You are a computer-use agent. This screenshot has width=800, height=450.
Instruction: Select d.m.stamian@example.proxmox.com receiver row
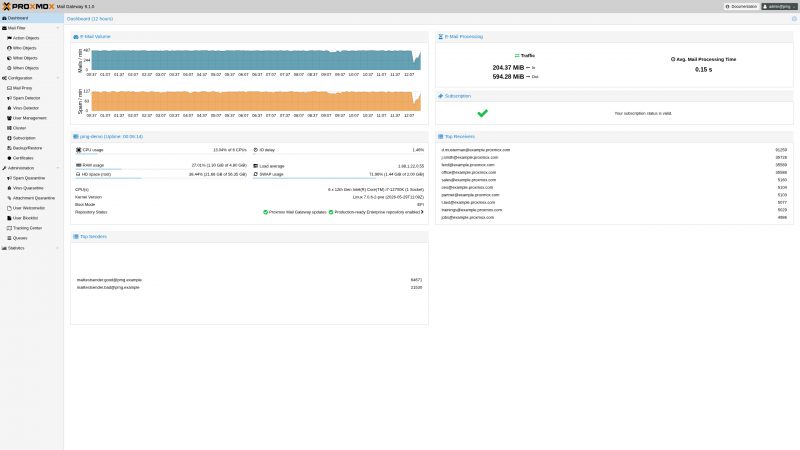click(x=614, y=150)
